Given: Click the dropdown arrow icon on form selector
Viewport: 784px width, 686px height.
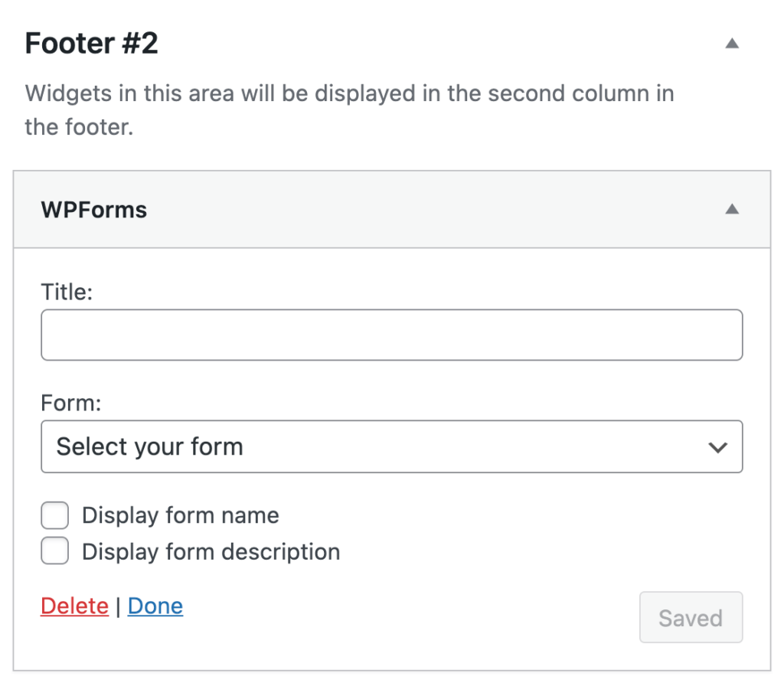Looking at the screenshot, I should (718, 446).
